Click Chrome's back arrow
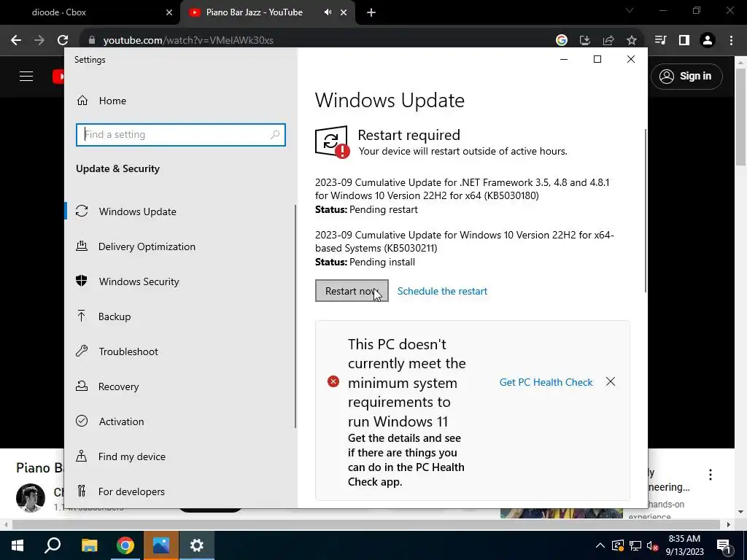Image resolution: width=747 pixels, height=560 pixels. click(16, 40)
